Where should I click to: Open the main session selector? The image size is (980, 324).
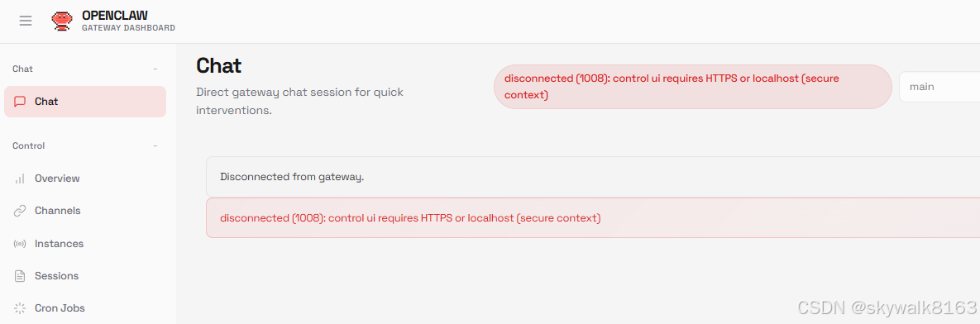939,87
